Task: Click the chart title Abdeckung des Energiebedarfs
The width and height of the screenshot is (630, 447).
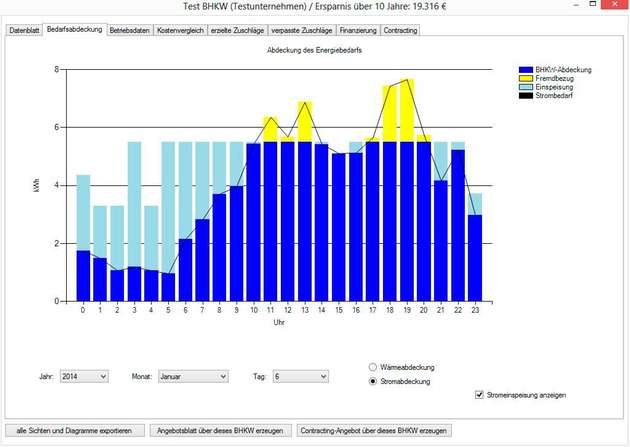Action: 314,50
